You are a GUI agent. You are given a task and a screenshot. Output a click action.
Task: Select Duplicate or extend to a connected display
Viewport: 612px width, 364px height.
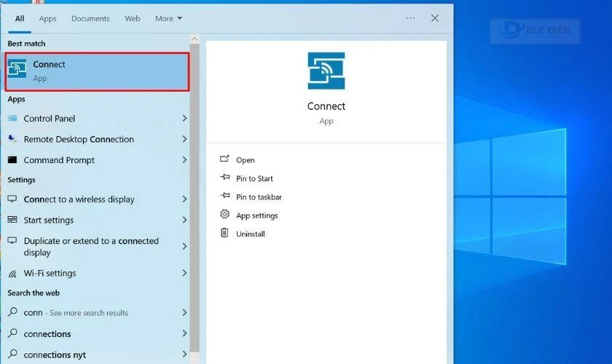point(91,247)
